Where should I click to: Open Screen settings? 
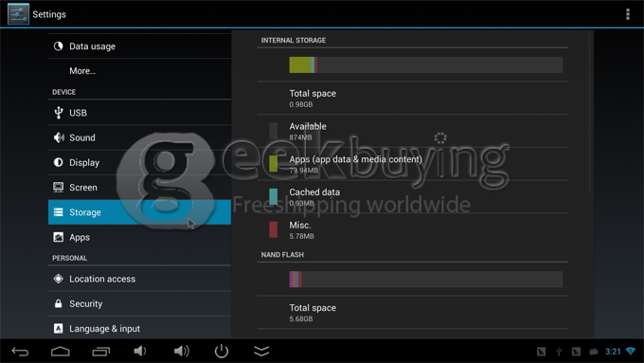(x=139, y=188)
